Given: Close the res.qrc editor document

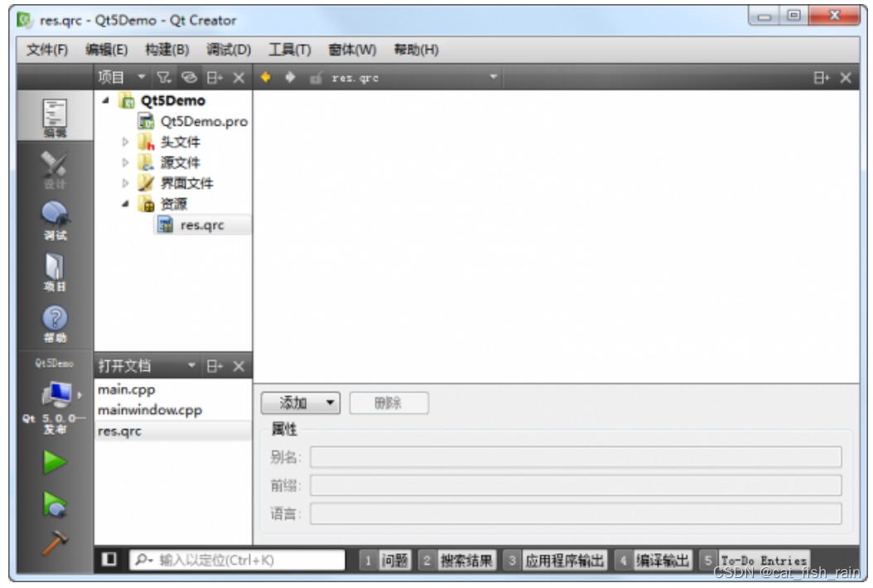Looking at the screenshot, I should point(846,77).
